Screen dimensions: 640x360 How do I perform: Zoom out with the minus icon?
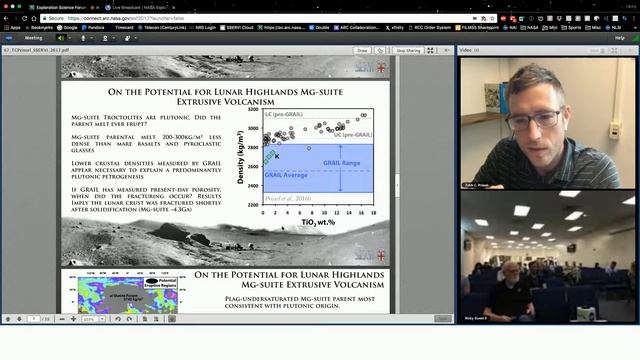[x=62, y=319]
